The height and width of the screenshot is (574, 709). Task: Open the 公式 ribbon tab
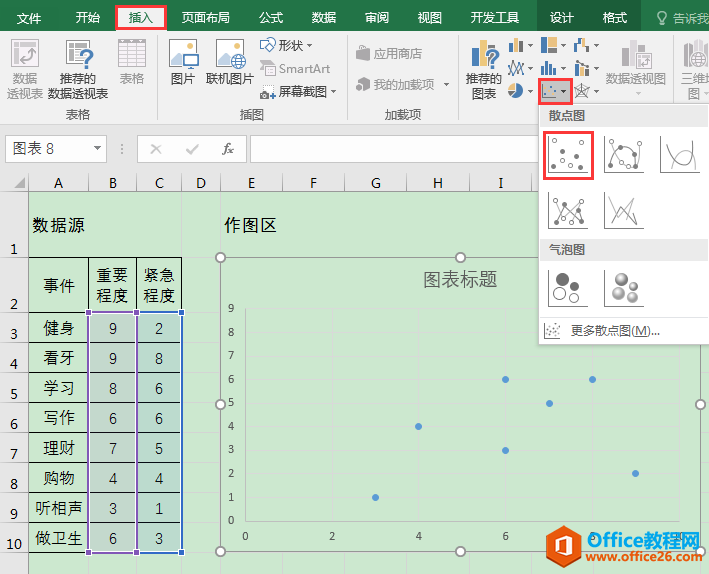pos(271,17)
